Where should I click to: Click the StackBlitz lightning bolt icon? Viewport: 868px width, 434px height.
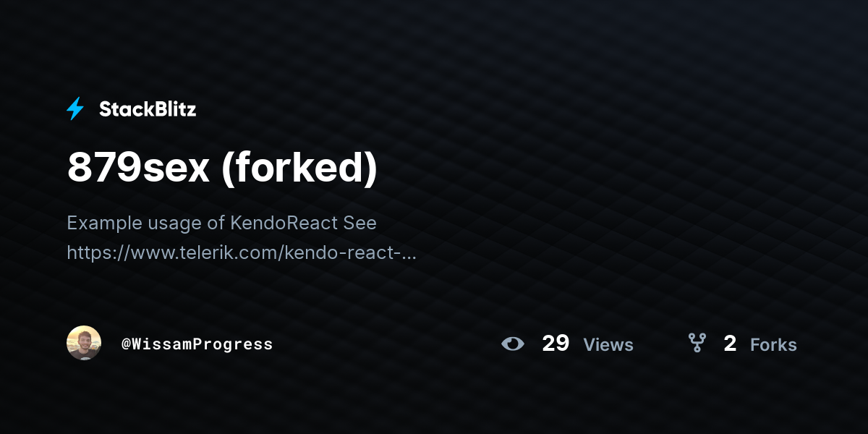(75, 109)
